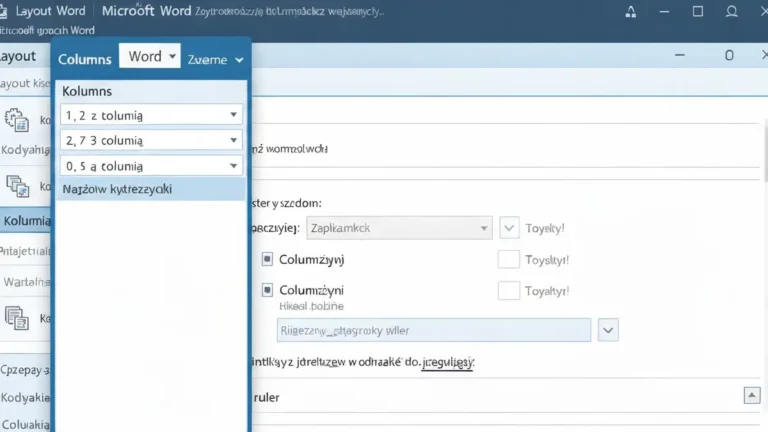Screen dimensions: 768x432
Task: Select Kolumią item in sidebar
Action: coord(25,221)
